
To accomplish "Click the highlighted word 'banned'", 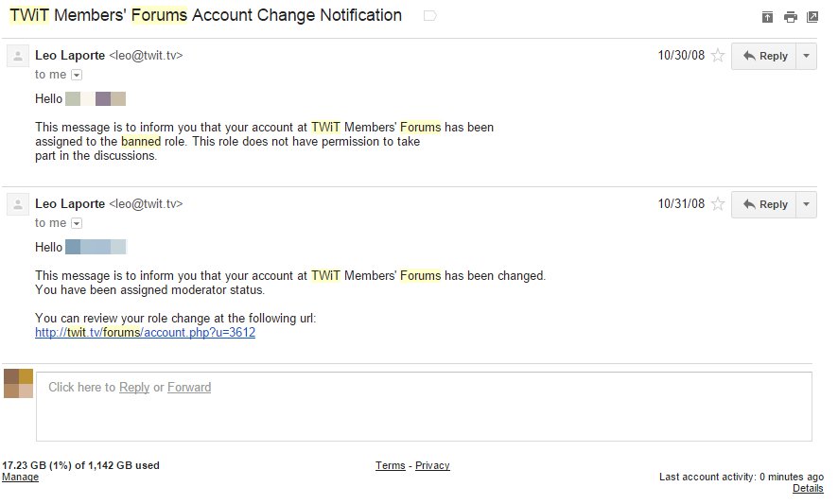I will (141, 142).
